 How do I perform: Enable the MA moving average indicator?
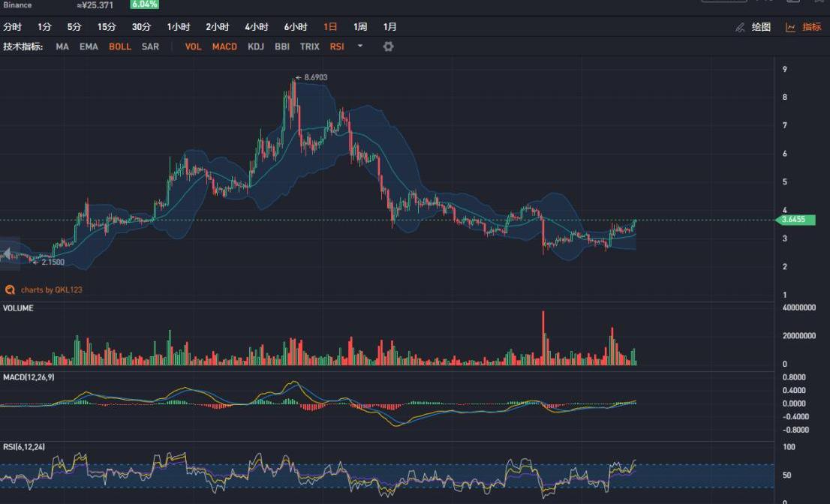[x=62, y=46]
